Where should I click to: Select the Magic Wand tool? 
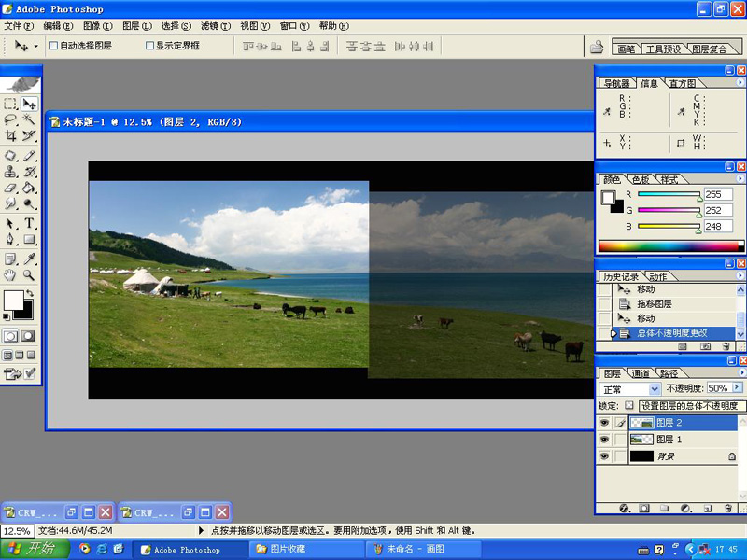pos(30,119)
